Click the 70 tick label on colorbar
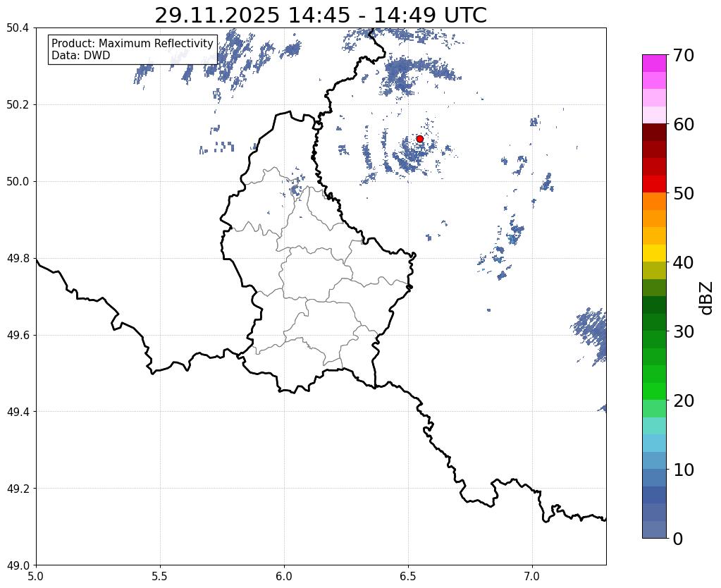This screenshot has width=721, height=588. (684, 55)
